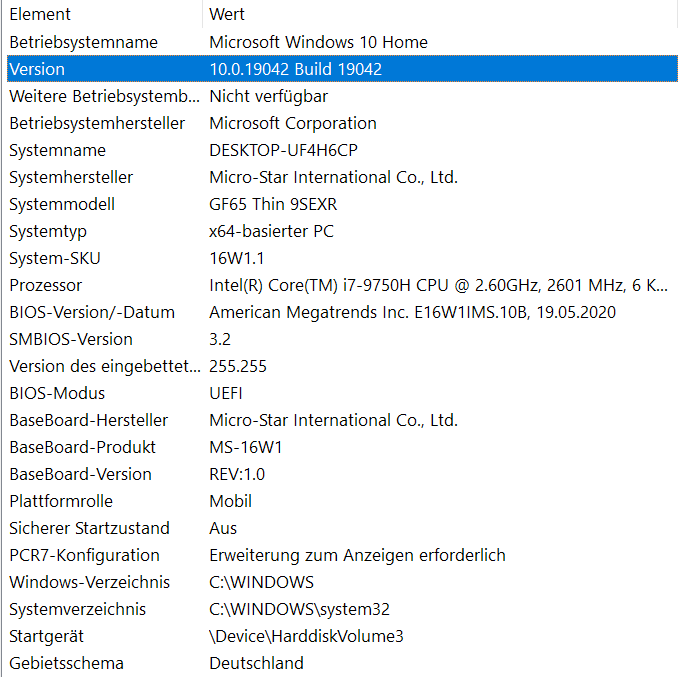Click value Deutschland
Viewport: 697px width, 677px height.
point(256,663)
